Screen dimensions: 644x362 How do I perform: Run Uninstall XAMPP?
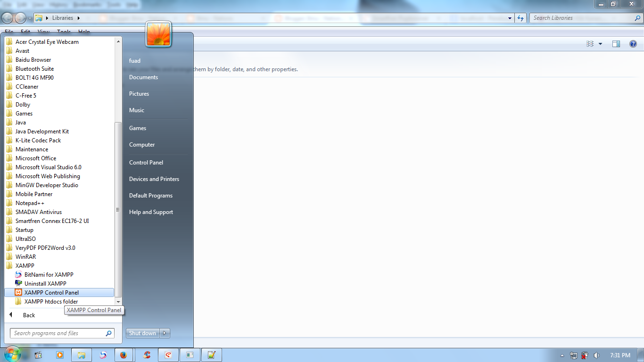[46, 283]
